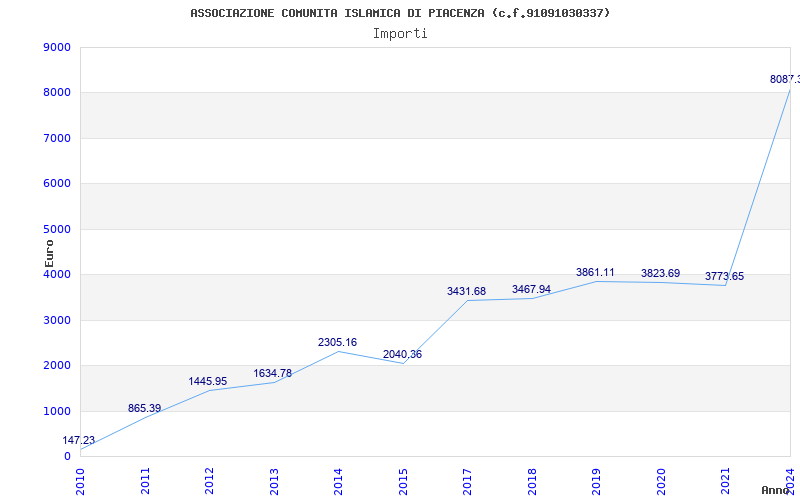Select the 8087 data label at the peak
Image resolution: width=800 pixels, height=500 pixels.
click(x=785, y=79)
